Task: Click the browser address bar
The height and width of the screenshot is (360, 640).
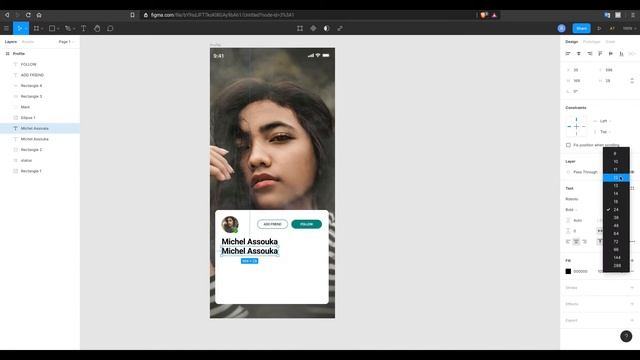Action: tap(308, 15)
